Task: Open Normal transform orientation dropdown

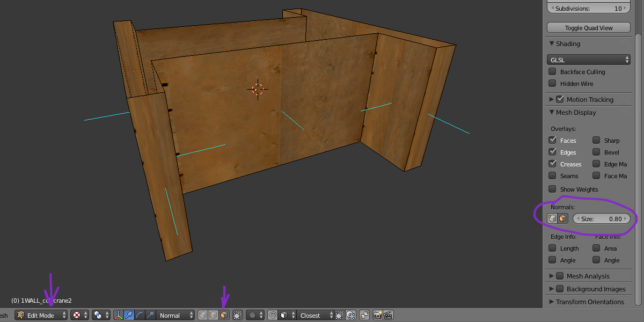Action: click(175, 316)
